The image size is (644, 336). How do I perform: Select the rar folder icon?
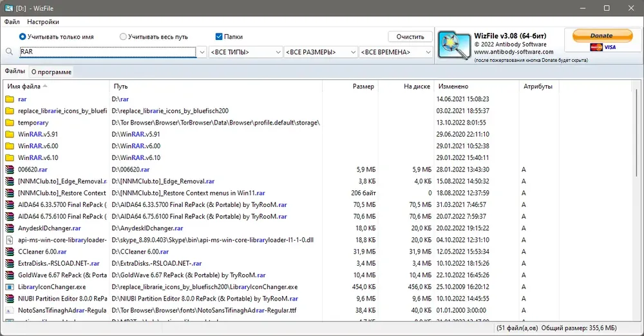point(10,99)
